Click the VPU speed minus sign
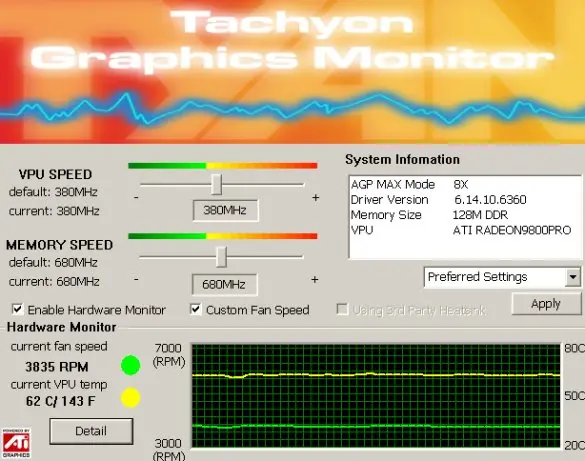Screen dimensions: 585x461 tap(137, 197)
